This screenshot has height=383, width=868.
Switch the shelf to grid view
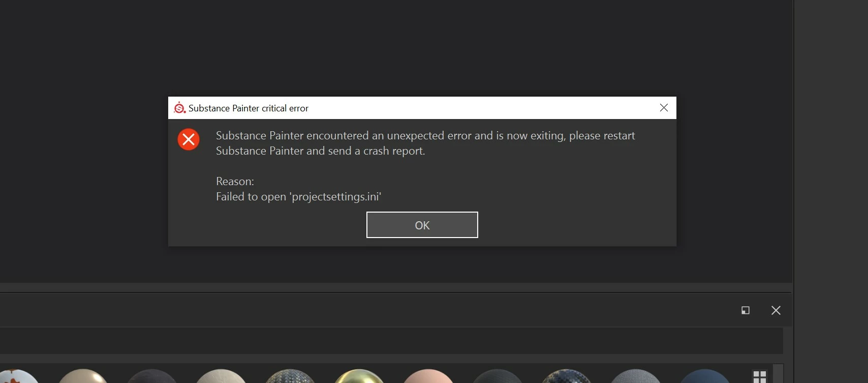tap(759, 377)
